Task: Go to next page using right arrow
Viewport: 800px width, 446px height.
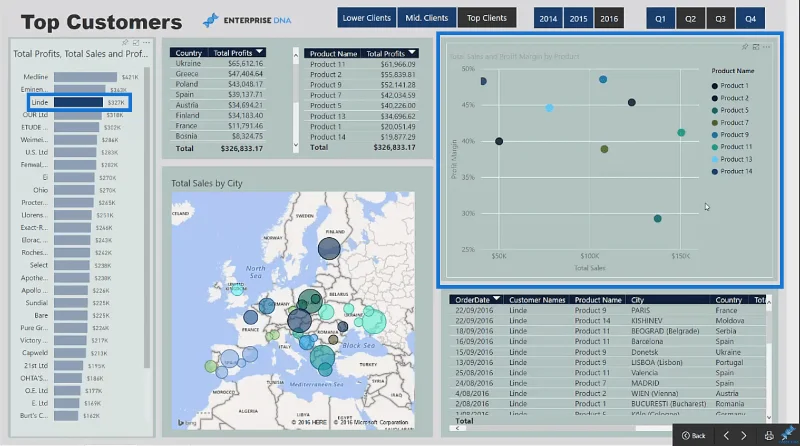Action: pyautogui.click(x=743, y=435)
